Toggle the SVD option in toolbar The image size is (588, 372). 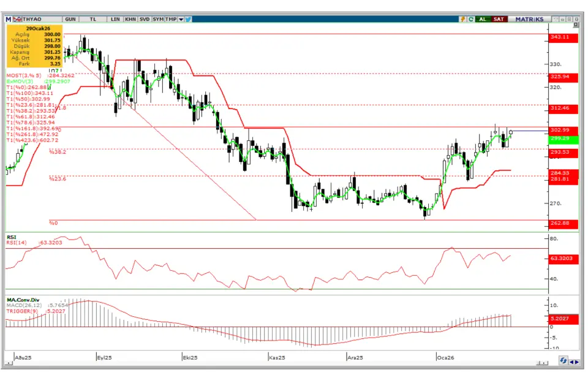[144, 19]
